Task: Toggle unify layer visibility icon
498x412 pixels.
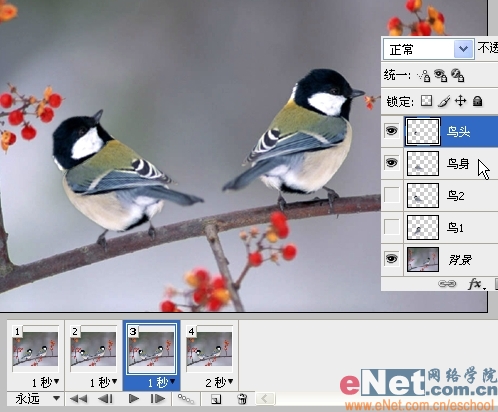Action: pyautogui.click(x=440, y=75)
